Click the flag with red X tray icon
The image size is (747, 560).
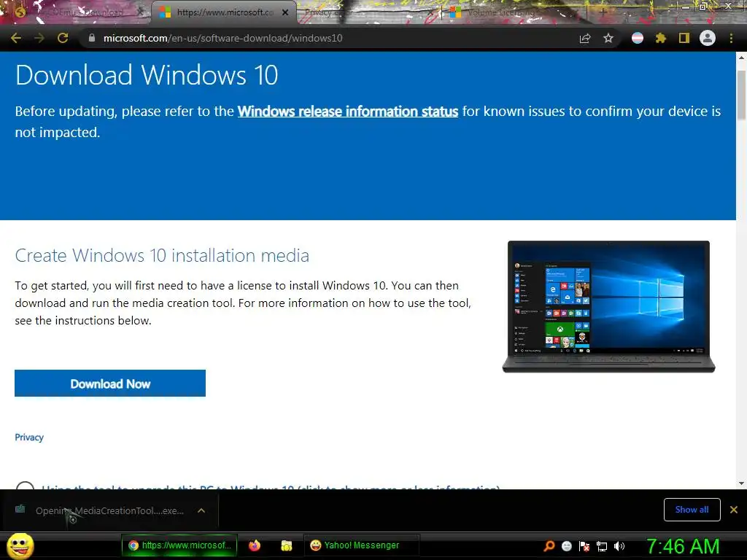pos(584,546)
